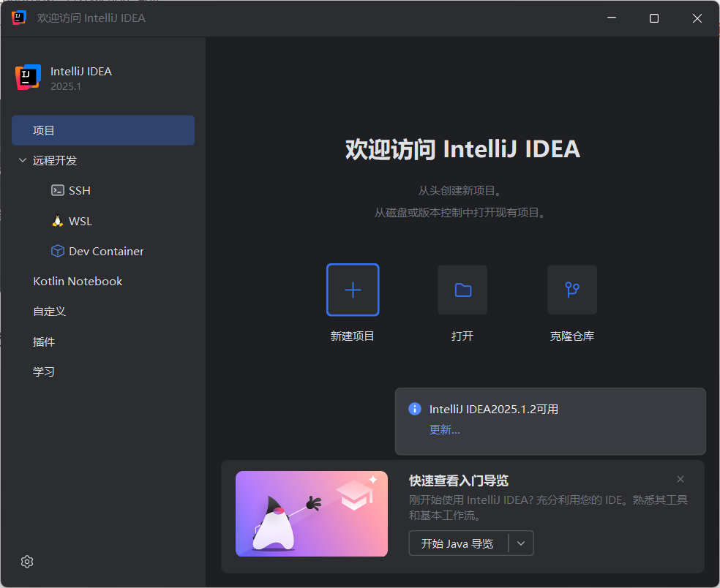Collapse the 远程开发 section
The width and height of the screenshot is (720, 588).
coord(22,160)
